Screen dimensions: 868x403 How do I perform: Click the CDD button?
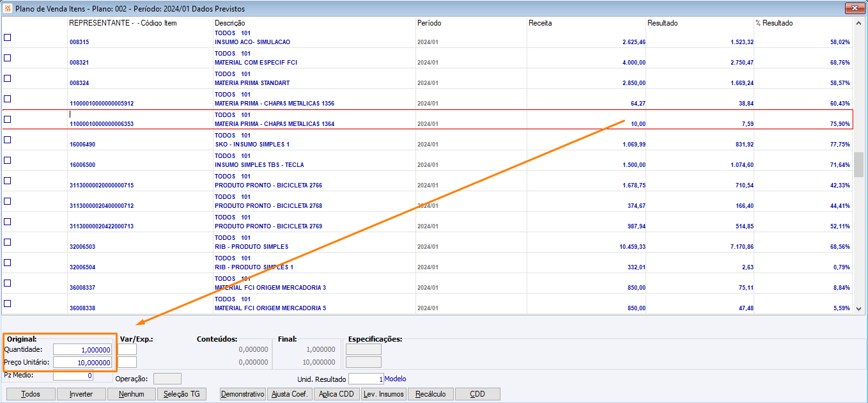[x=477, y=394]
